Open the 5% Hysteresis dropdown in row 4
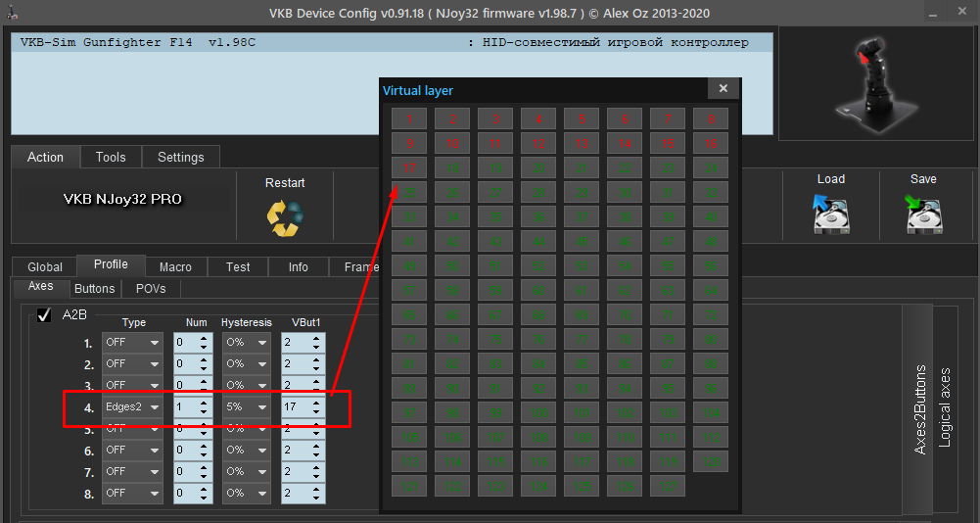 tap(247, 406)
